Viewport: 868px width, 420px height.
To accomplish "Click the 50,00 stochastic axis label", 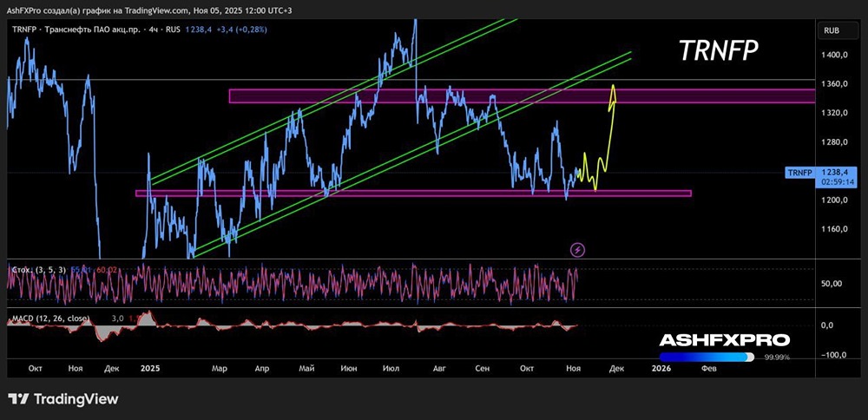I will pos(832,283).
